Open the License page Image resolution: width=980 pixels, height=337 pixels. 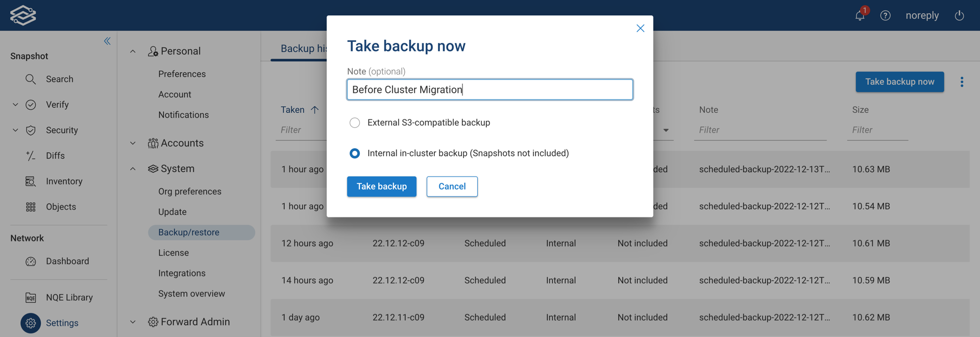pos(173,253)
